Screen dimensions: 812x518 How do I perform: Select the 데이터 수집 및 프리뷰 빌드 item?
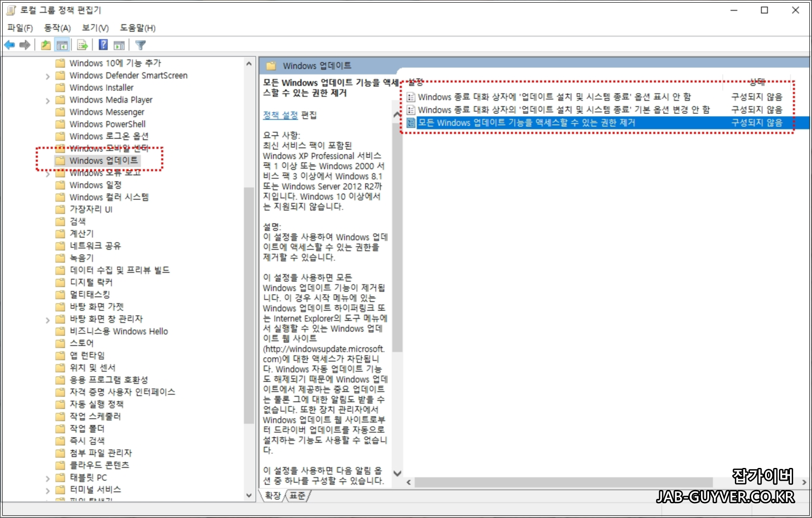[x=120, y=270]
